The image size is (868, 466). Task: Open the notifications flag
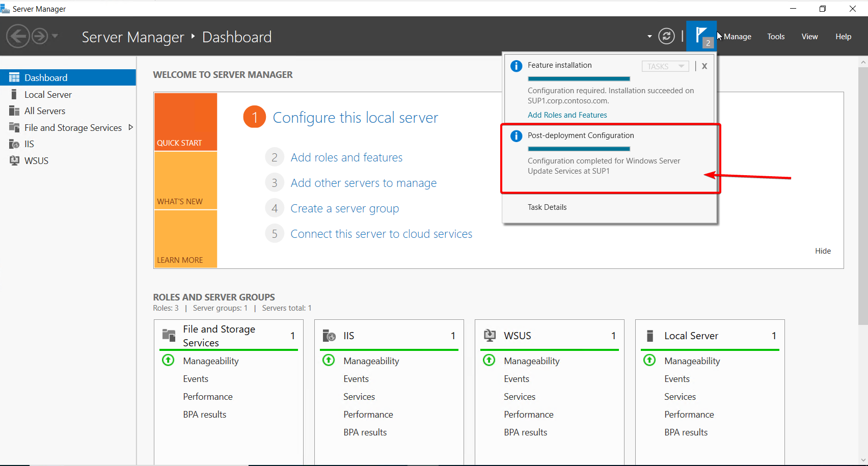click(x=701, y=36)
